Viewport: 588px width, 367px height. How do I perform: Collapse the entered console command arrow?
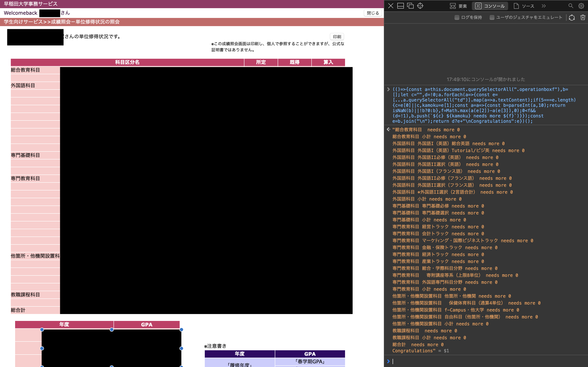(x=388, y=89)
